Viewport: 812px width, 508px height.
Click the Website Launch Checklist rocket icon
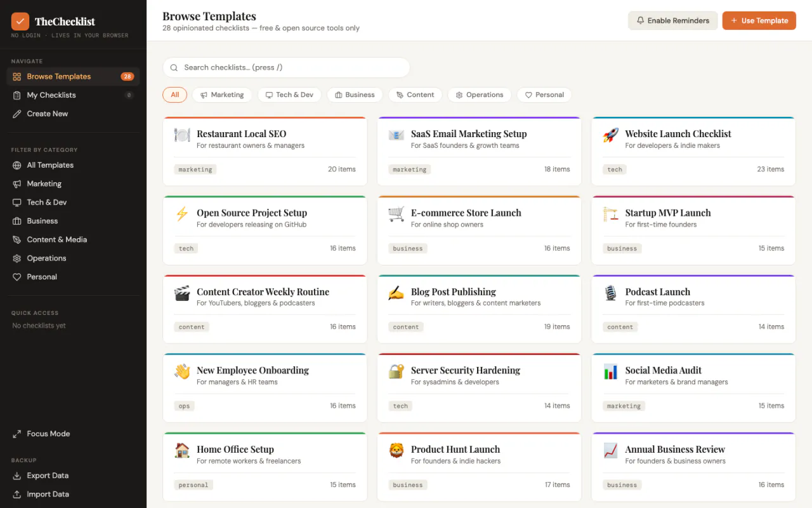610,135
